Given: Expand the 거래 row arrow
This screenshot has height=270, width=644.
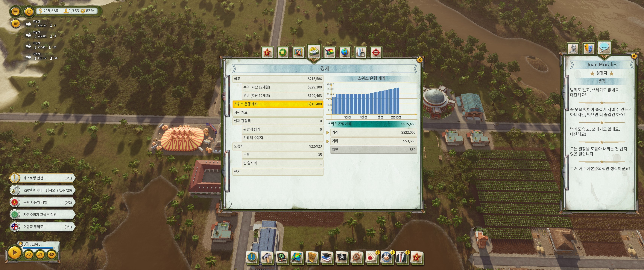Looking at the screenshot, I should [x=327, y=133].
